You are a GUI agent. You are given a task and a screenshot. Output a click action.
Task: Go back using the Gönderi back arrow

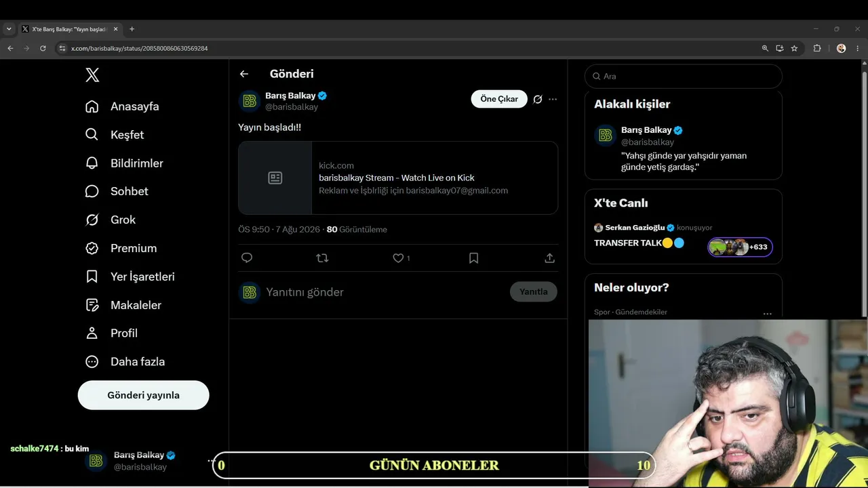pyautogui.click(x=244, y=74)
